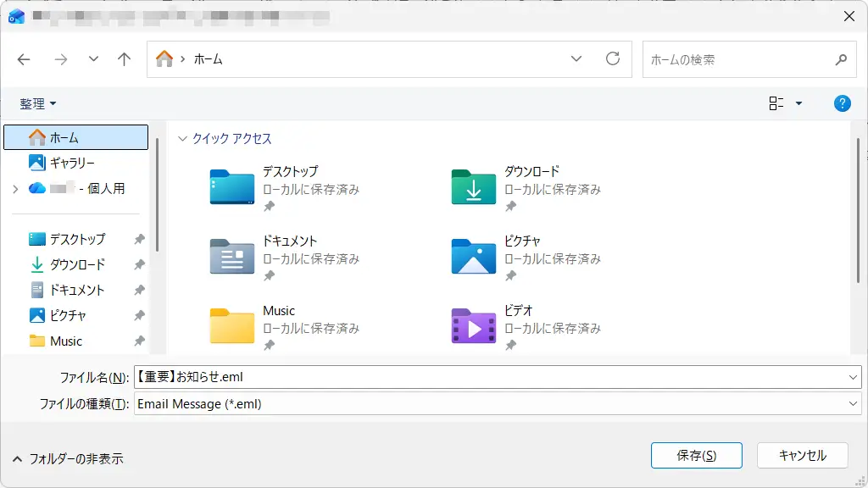Viewport: 868px width, 488px height.
Task: Expand the 個人用 OneDrive tree node
Action: [x=15, y=189]
